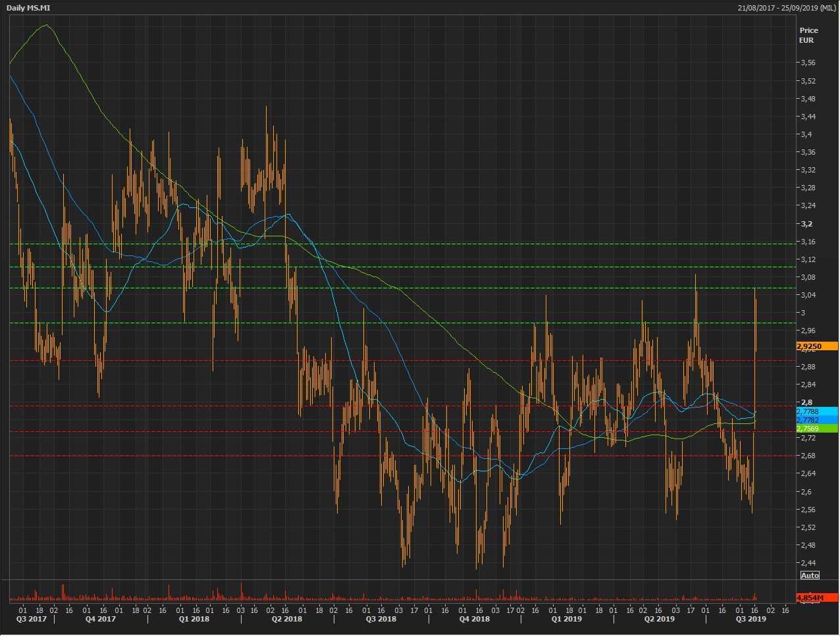Click the Daily MS.MI chart title
This screenshot has width=840, height=636.
tap(27, 8)
